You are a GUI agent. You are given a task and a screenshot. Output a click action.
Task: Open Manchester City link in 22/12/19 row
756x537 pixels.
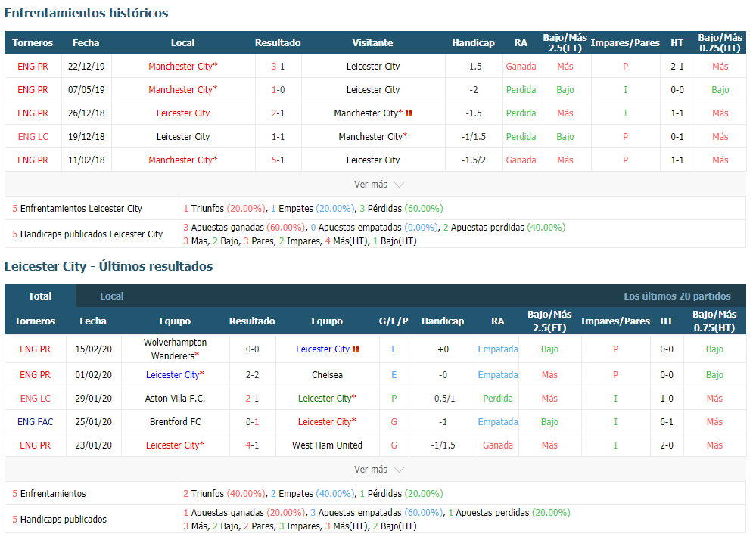(182, 67)
